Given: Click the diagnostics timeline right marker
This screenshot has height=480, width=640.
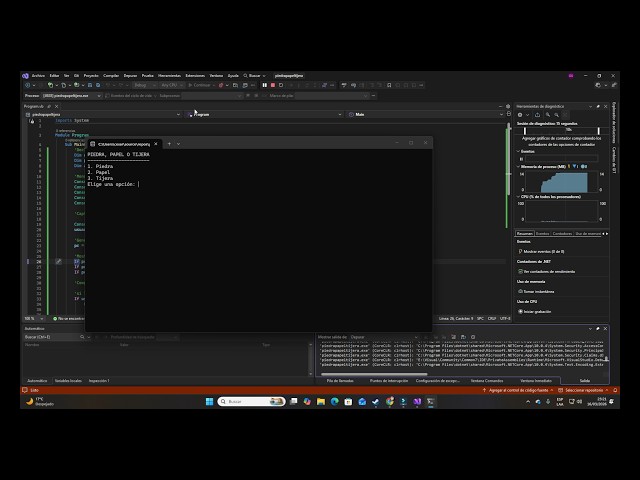Looking at the screenshot, I should pyautogui.click(x=598, y=131).
